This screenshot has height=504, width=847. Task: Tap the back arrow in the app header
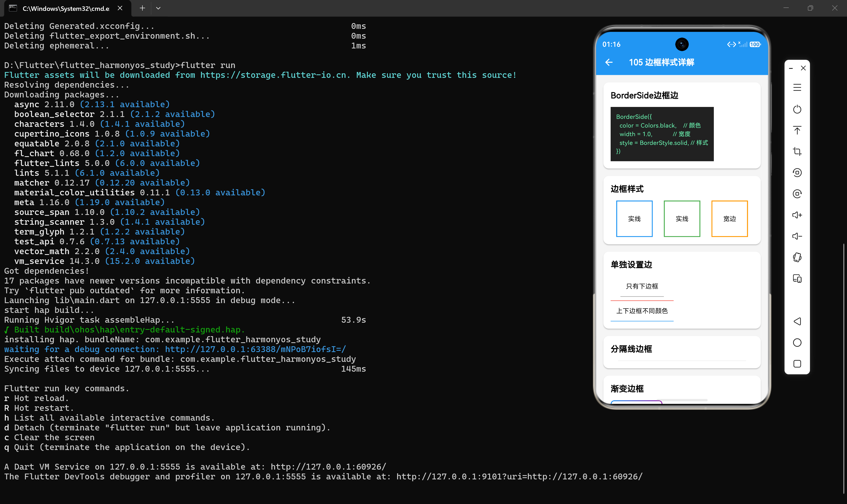pos(609,62)
